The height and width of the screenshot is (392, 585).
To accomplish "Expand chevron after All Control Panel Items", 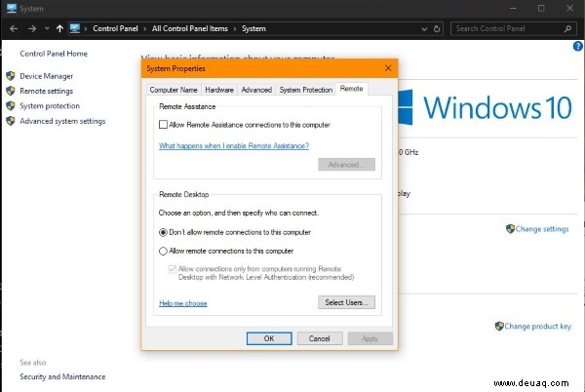I will [x=235, y=28].
